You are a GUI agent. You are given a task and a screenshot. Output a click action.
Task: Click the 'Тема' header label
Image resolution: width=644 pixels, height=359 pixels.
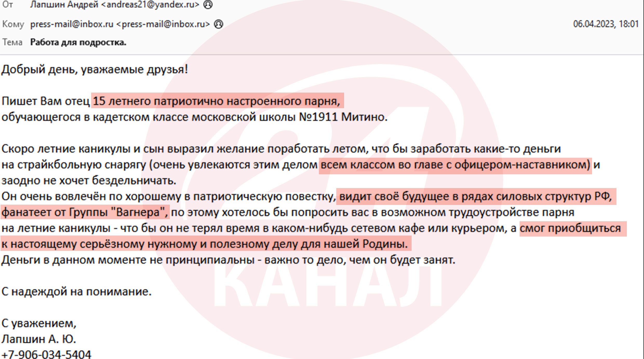point(12,42)
